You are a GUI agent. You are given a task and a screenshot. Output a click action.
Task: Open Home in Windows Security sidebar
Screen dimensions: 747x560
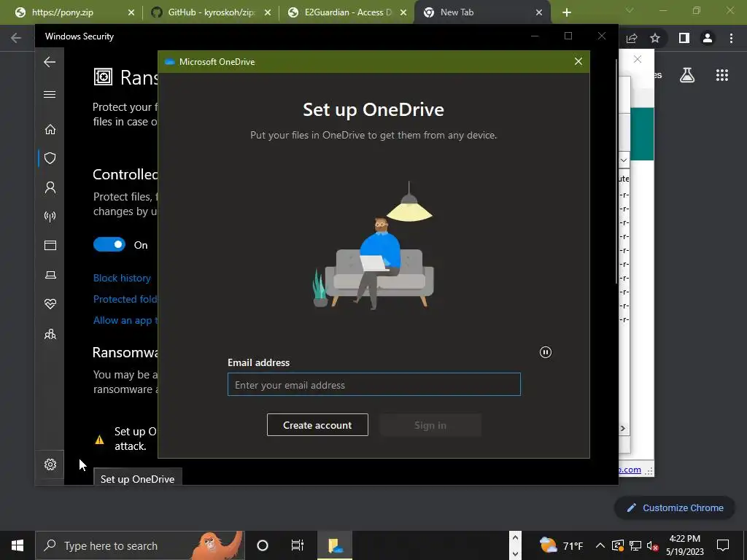pos(50,130)
